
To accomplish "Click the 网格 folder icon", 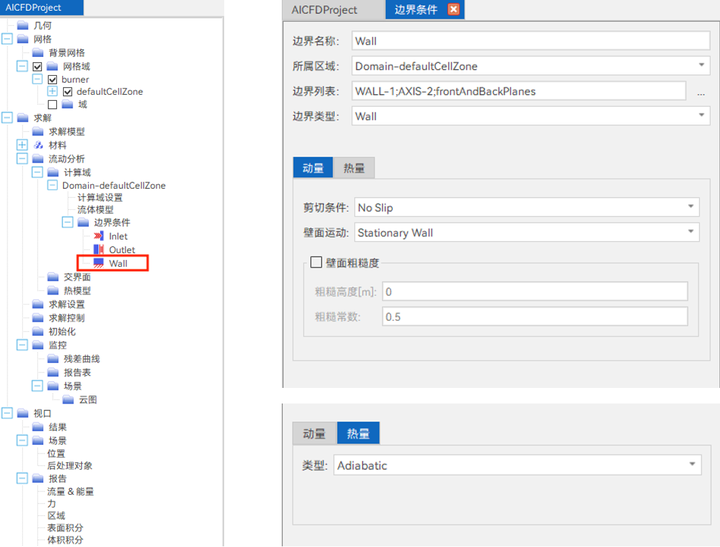I will point(22,39).
